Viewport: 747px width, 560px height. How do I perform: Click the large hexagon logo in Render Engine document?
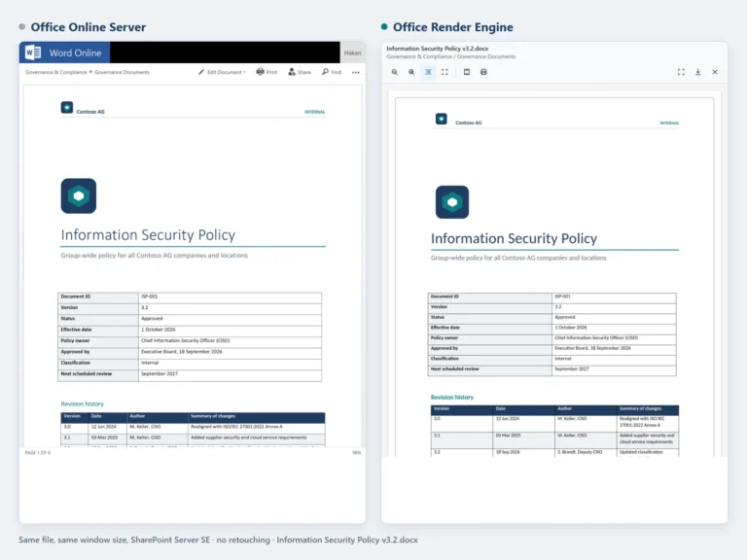[x=452, y=202]
